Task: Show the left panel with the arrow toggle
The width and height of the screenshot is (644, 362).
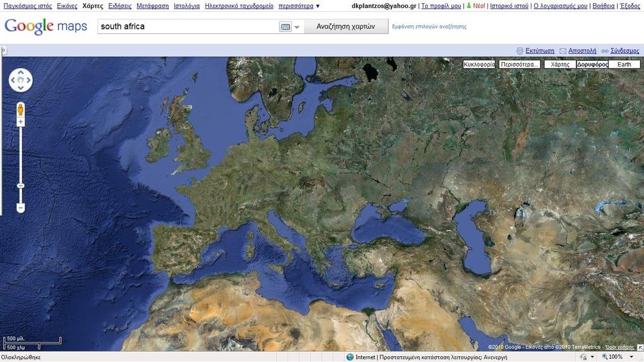Action: point(3,50)
